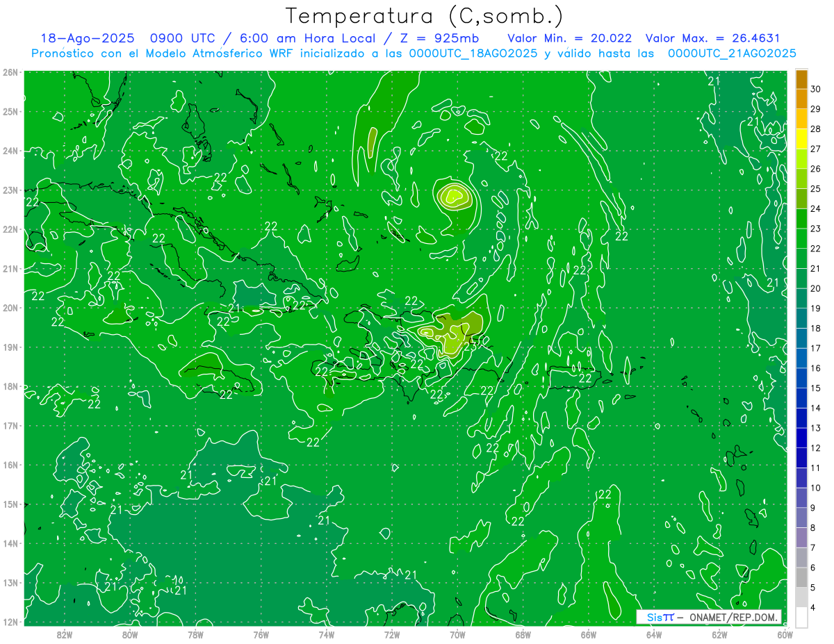The width and height of the screenshot is (834, 644).
Task: Click the "80W" longitude axis label
Action: pos(130,634)
